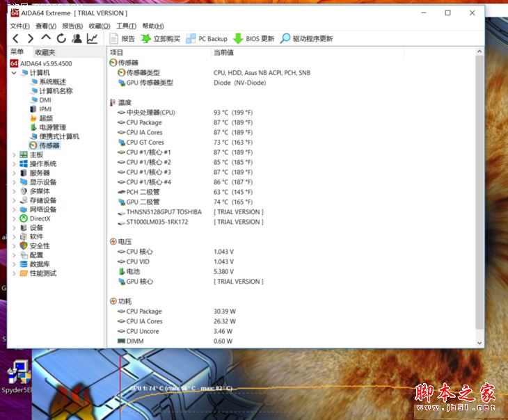Screen dimensions: 508x420
Task: Expand the 操作系统 tree node
Action: click(x=14, y=164)
